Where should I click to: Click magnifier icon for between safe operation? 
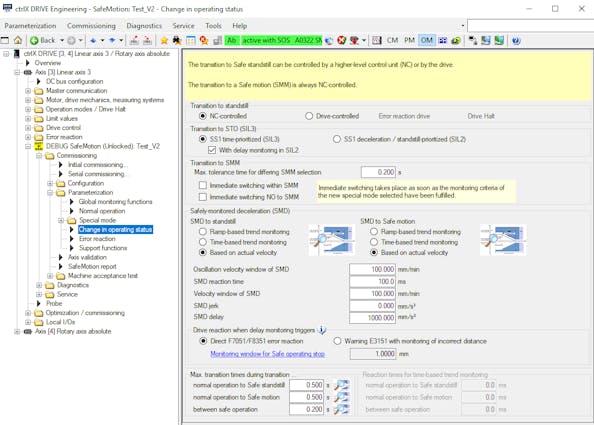click(342, 409)
